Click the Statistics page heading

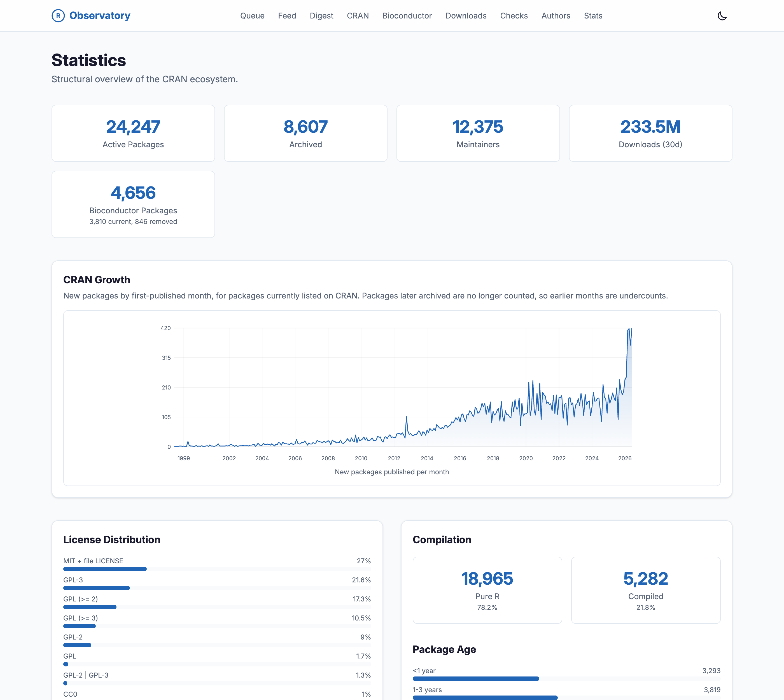[x=89, y=60]
